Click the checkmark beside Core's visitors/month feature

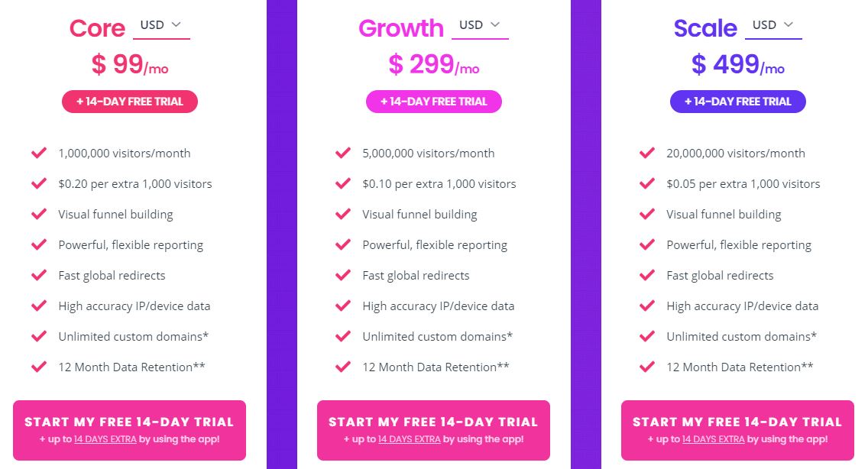(39, 153)
